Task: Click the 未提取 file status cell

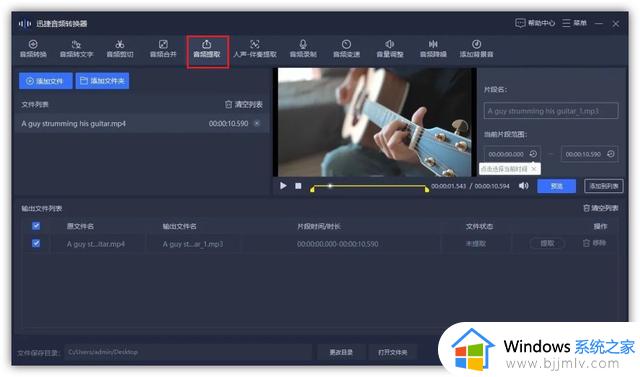Action: (476, 244)
